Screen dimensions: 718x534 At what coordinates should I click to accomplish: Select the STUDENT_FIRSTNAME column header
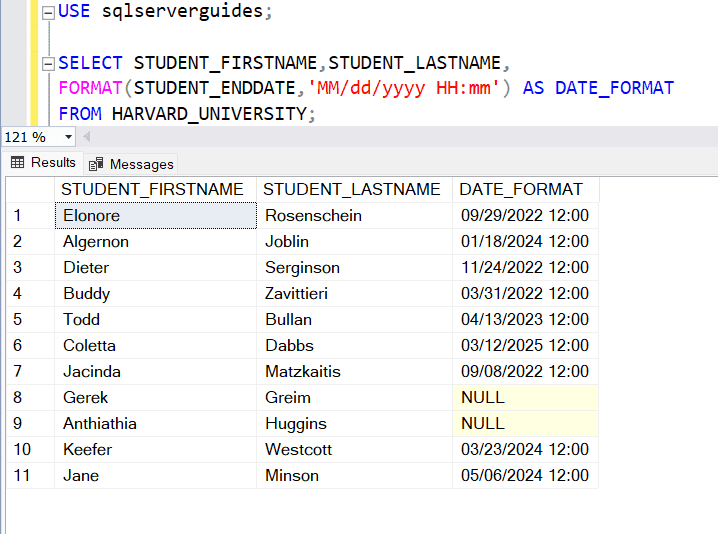pos(155,190)
